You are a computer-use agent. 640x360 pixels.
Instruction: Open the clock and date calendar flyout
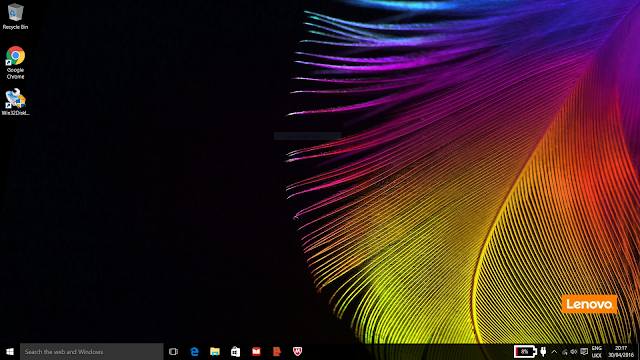[x=621, y=352]
